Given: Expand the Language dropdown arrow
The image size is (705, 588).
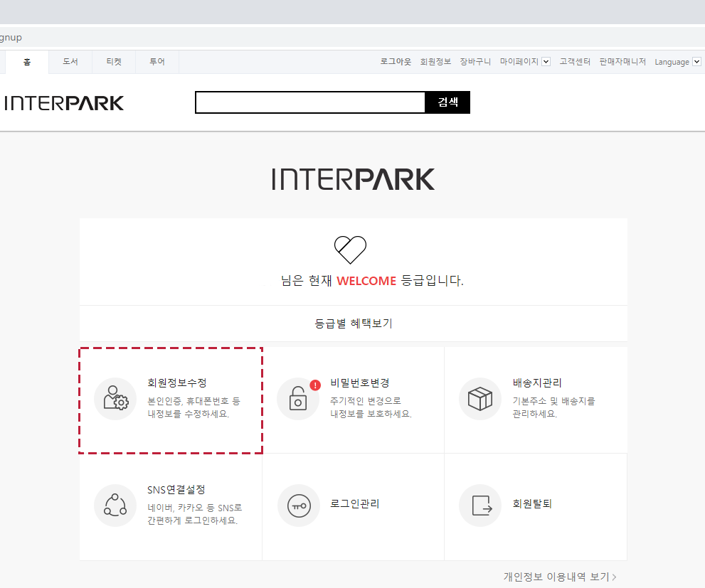Looking at the screenshot, I should 696,62.
